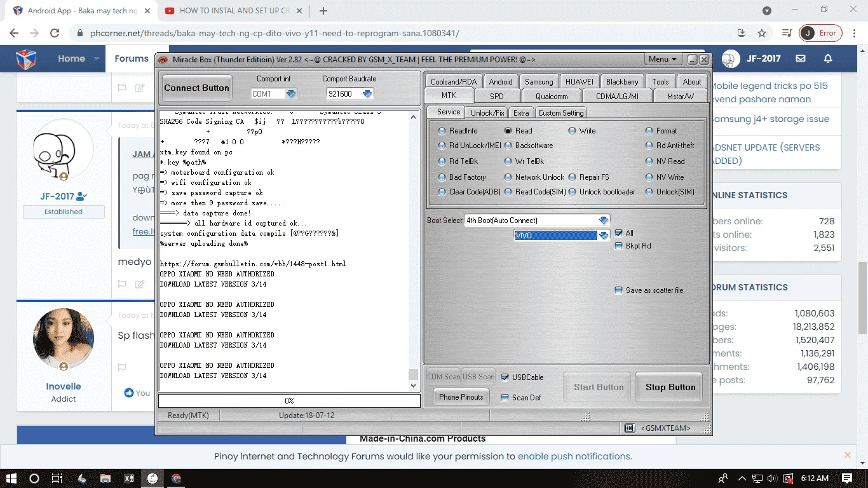This screenshot has width=868, height=488.
Task: Click the browser address bar
Action: (407, 33)
